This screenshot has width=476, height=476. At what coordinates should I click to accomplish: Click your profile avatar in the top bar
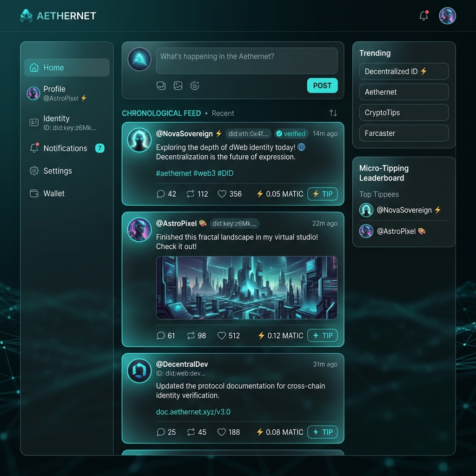coord(447,15)
